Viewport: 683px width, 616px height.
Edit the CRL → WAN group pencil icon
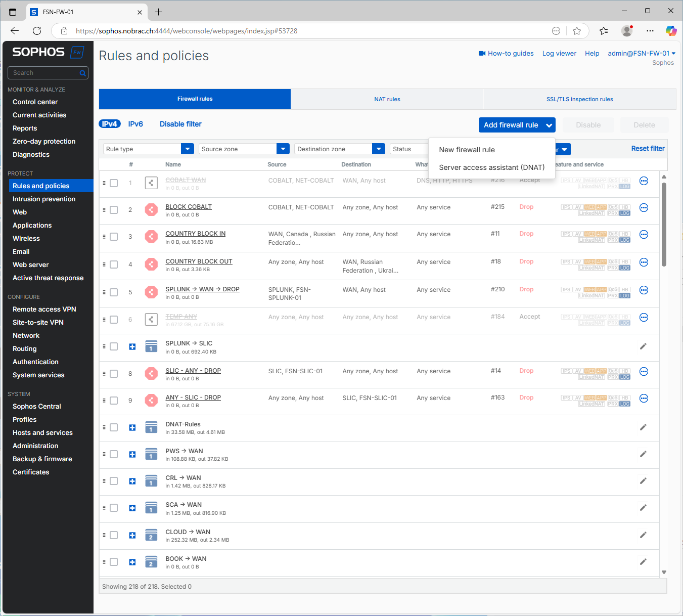pyautogui.click(x=643, y=481)
